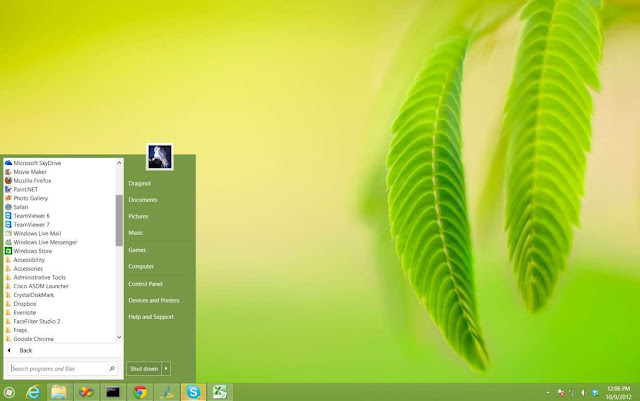This screenshot has width=640, height=401.
Task: Open Windows Live Messenger entry
Action: (x=41, y=242)
